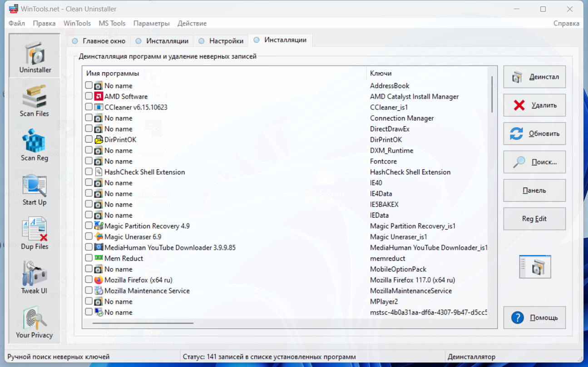Click the Magic Partition Recovery icon
Viewport: 588px width, 367px height.
click(99, 226)
